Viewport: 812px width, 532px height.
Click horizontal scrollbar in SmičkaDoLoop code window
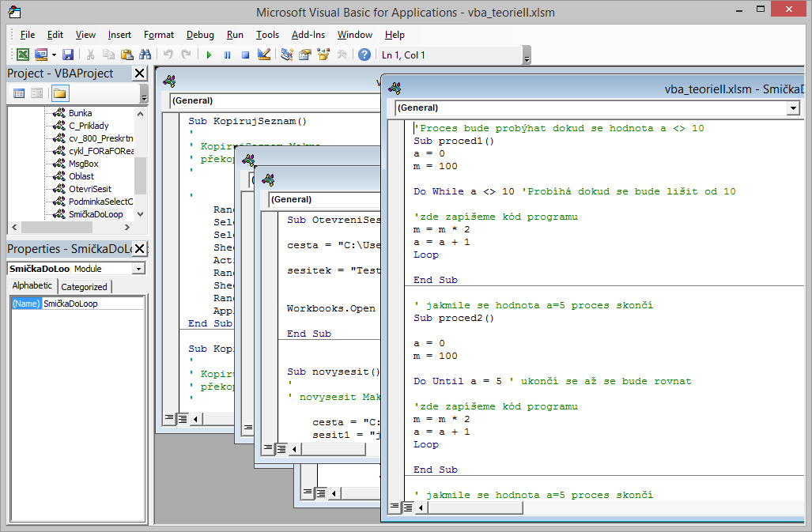[x=475, y=507]
